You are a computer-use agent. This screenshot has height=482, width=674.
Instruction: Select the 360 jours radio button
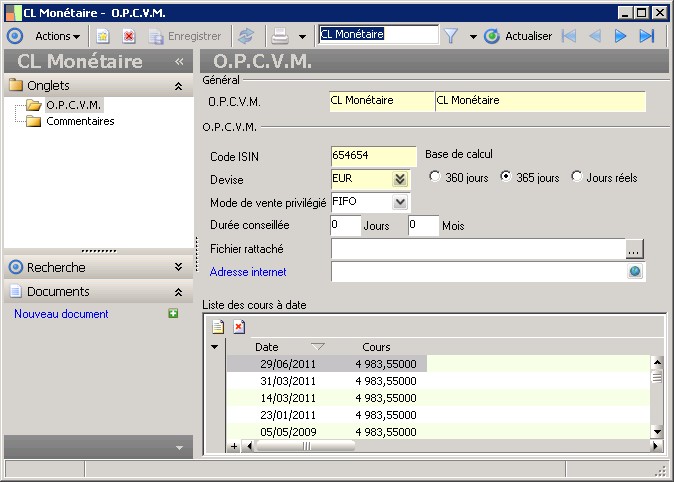pyautogui.click(x=435, y=177)
